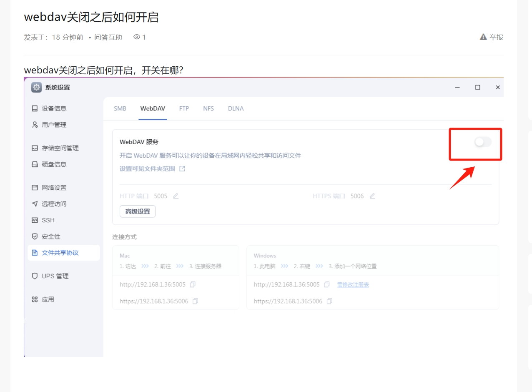Switch to the NFS tab
This screenshot has width=532, height=392.
[x=208, y=108]
